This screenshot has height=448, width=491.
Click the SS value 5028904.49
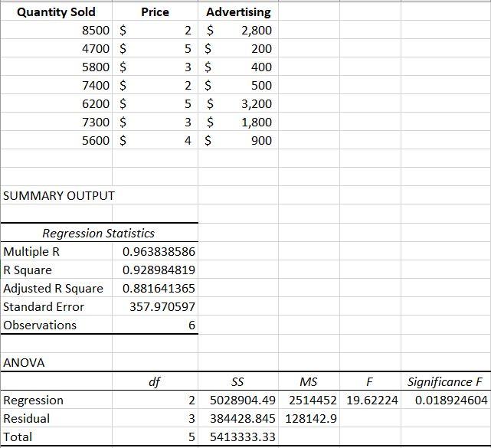click(x=238, y=400)
